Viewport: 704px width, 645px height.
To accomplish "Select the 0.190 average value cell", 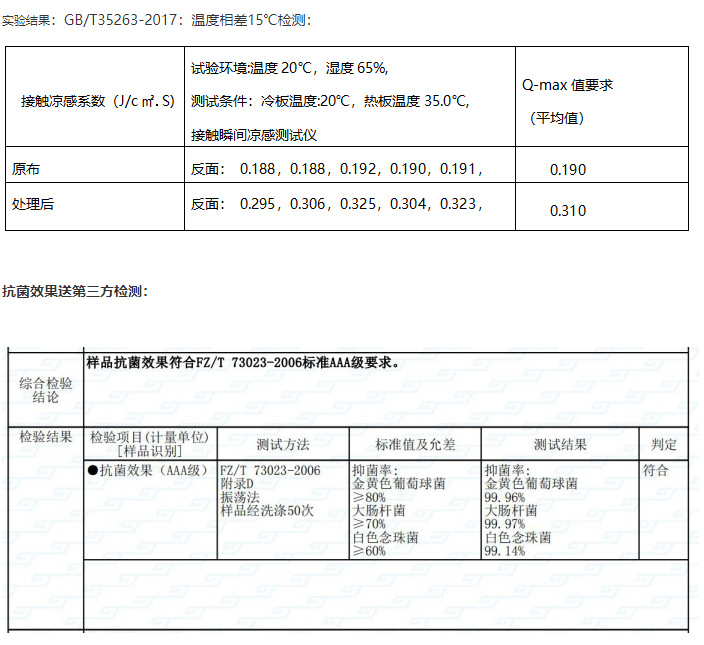I will pos(568,170).
